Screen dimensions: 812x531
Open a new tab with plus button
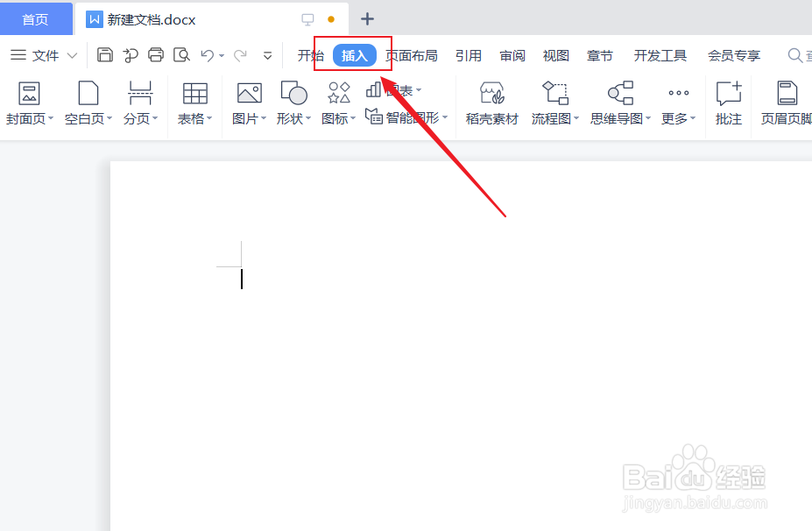(367, 19)
